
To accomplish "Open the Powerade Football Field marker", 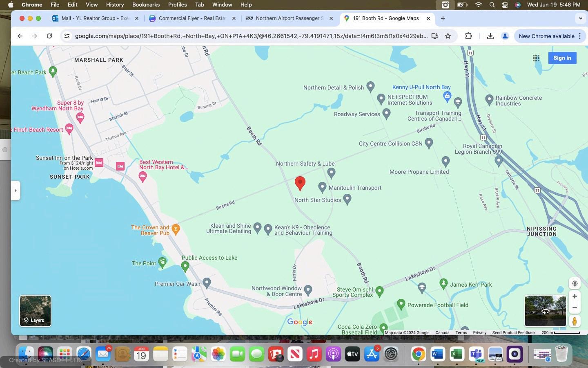I will pyautogui.click(x=401, y=304).
